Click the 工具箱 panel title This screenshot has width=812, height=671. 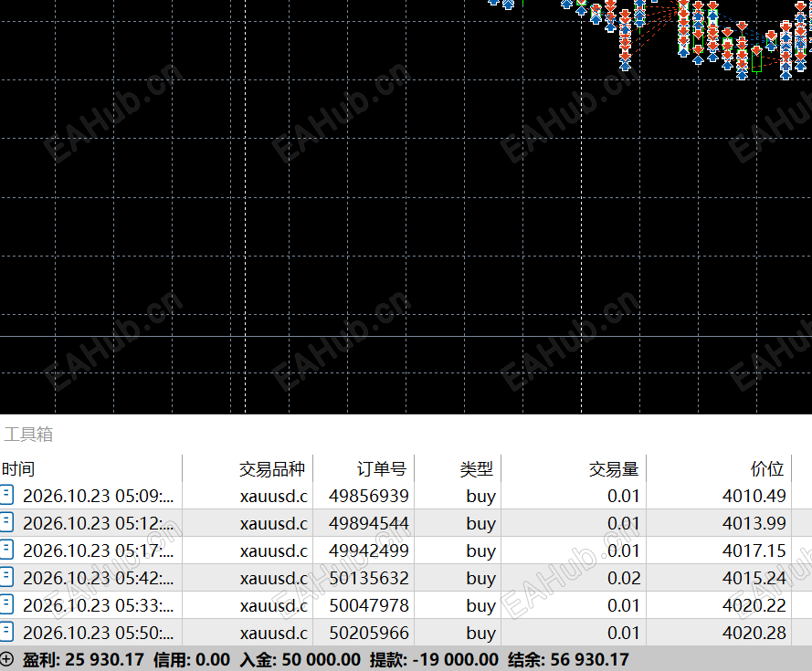click(28, 434)
